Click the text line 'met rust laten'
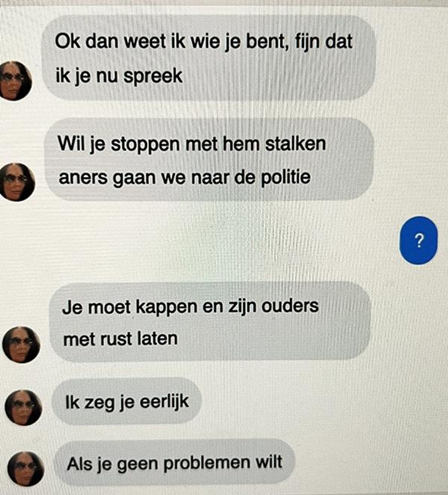The image size is (448, 495). 120,339
